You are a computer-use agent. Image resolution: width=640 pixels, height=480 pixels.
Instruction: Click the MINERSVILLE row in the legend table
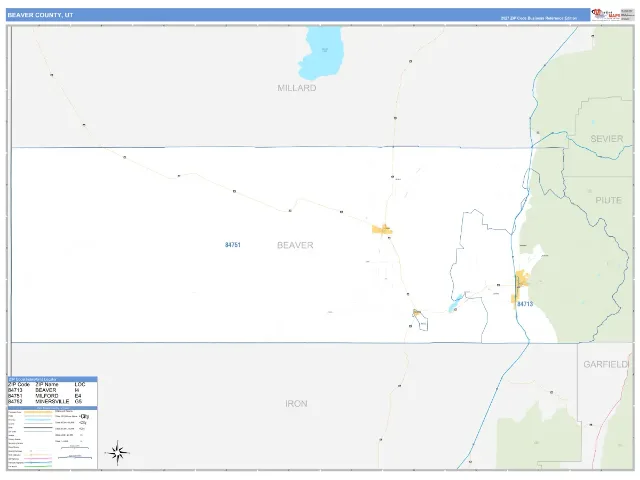pyautogui.click(x=52, y=402)
